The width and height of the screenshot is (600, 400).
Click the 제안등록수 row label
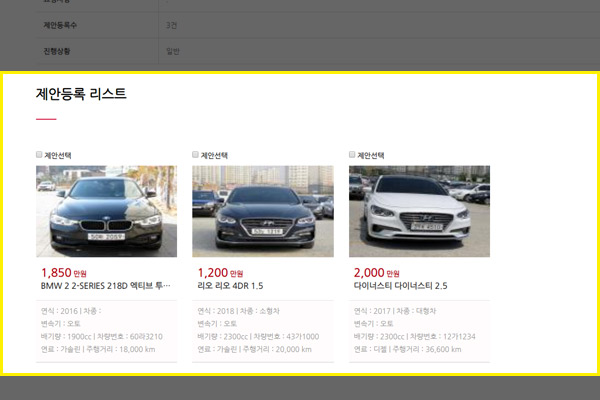[x=65, y=23]
